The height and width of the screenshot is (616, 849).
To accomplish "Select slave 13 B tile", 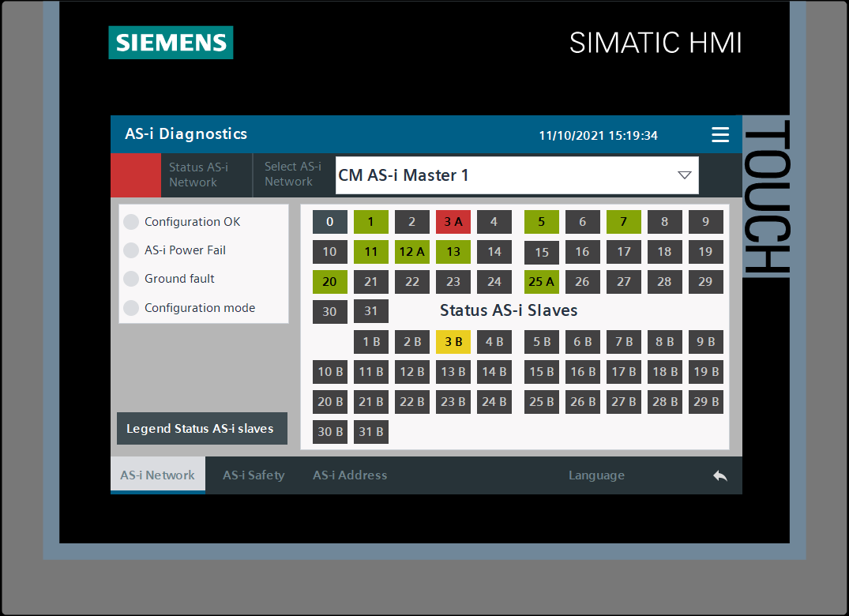I will (453, 372).
